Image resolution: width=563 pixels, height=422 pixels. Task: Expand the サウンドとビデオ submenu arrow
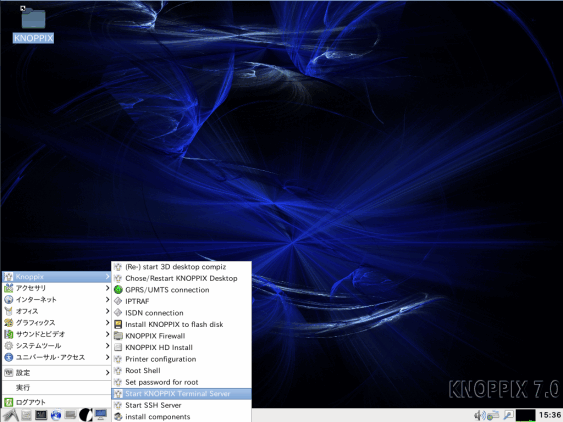[107, 334]
